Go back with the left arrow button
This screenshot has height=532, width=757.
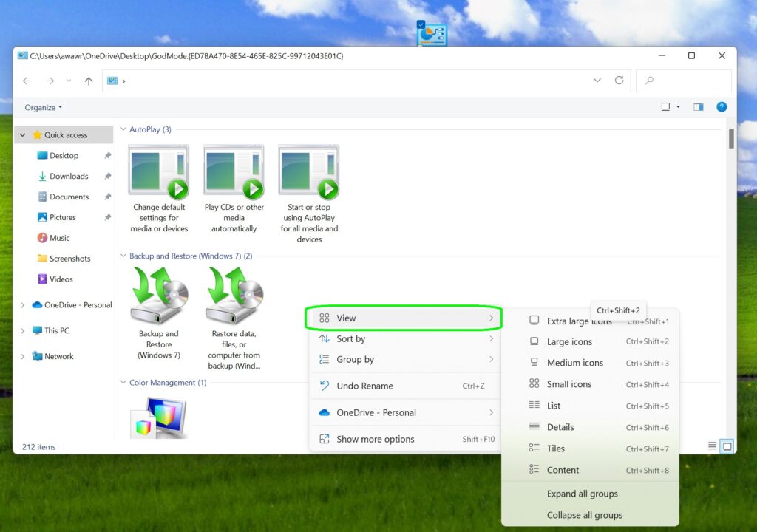pyautogui.click(x=27, y=81)
